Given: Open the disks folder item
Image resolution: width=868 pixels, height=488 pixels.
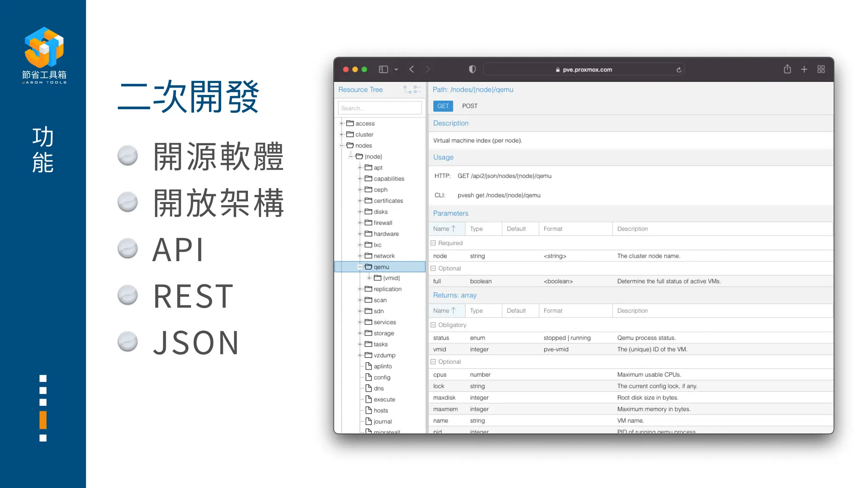Looking at the screenshot, I should [x=381, y=212].
